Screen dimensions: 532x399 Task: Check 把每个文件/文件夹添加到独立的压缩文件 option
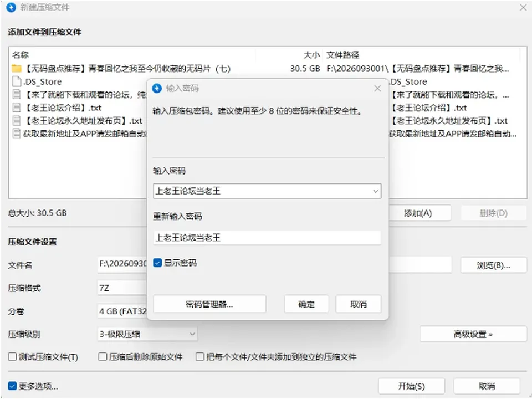200,356
